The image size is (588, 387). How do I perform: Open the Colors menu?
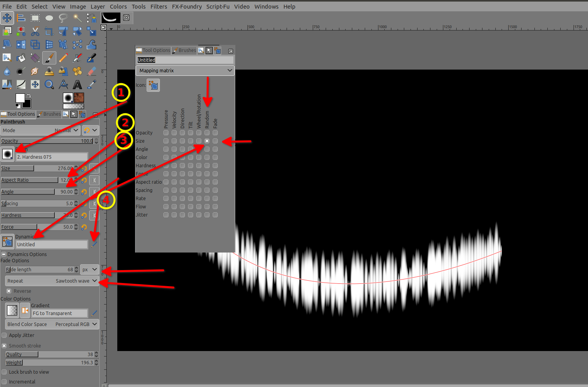click(118, 7)
